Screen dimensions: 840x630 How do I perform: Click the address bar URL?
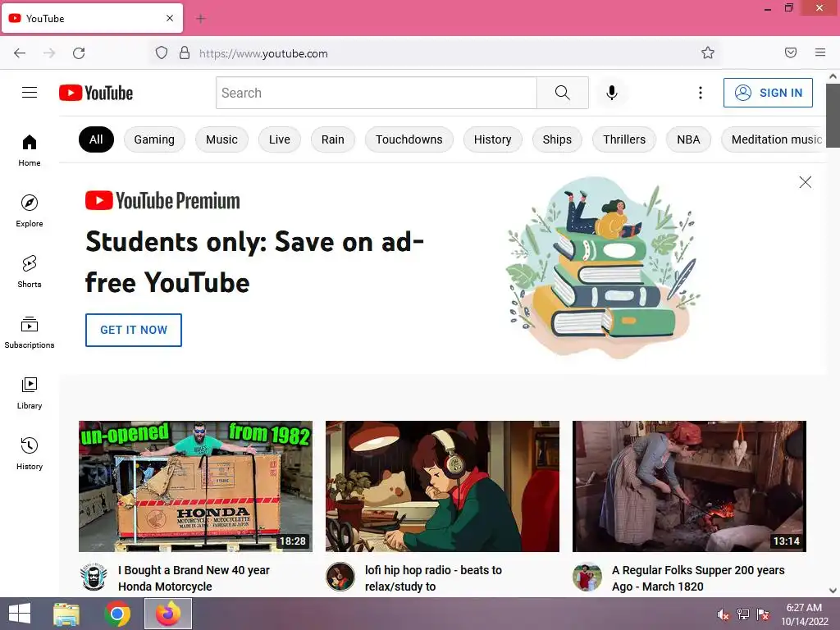(x=263, y=53)
